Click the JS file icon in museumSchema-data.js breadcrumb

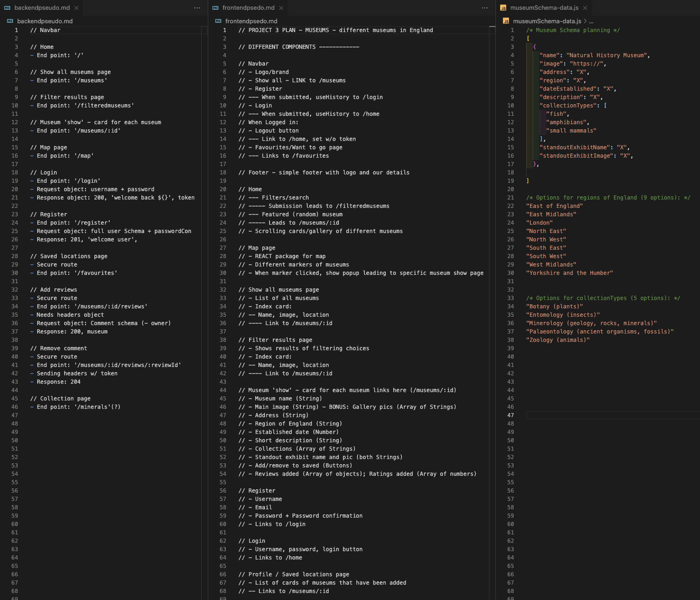coord(506,21)
